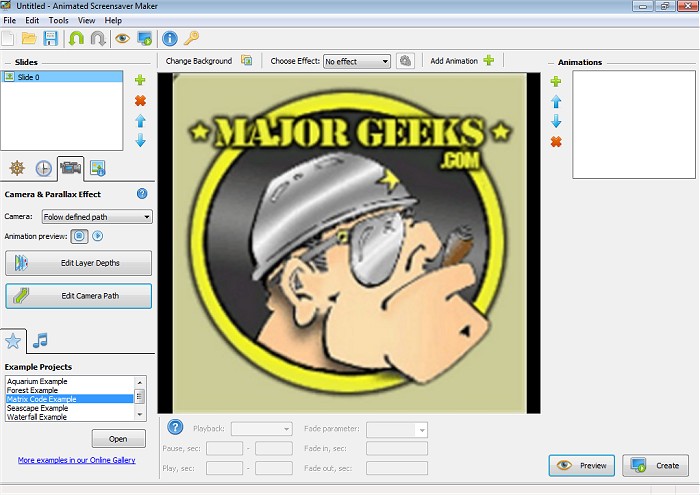Add a new slide with green plus
The image size is (700, 495).
(140, 80)
